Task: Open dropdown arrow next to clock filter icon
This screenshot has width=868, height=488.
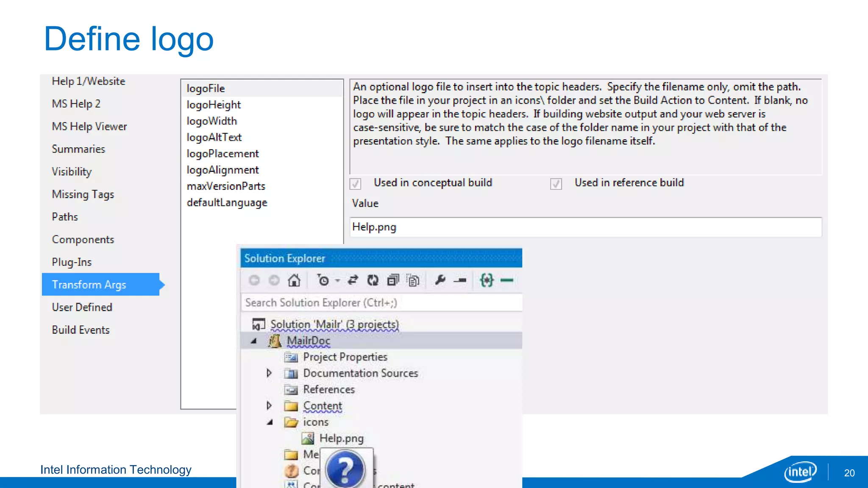Action: [x=337, y=280]
